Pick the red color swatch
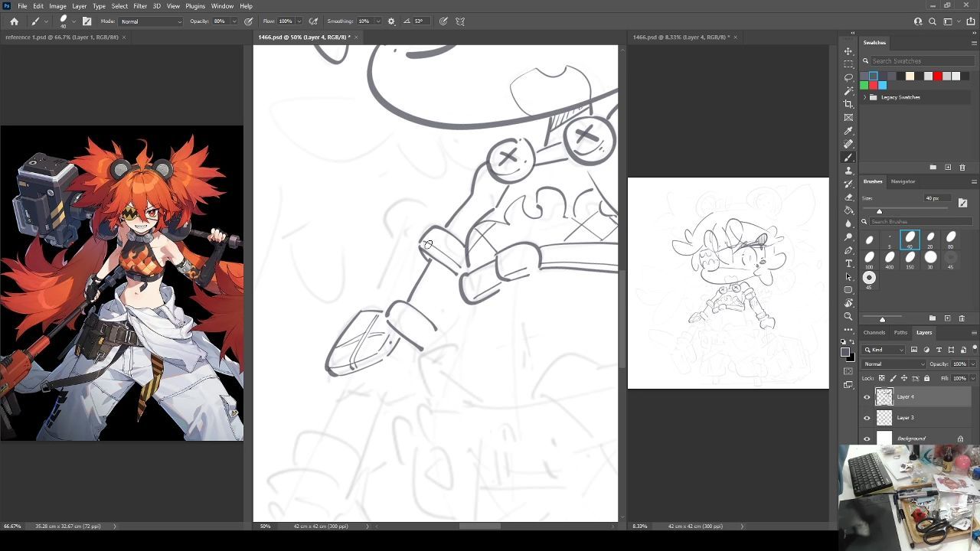 (x=937, y=76)
